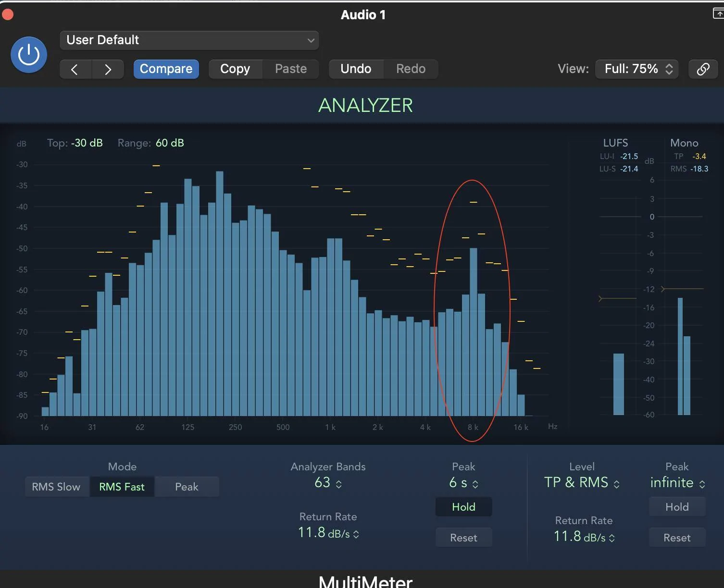Image resolution: width=724 pixels, height=588 pixels.
Task: Open the TP & RMS level dropdown
Action: coord(582,482)
